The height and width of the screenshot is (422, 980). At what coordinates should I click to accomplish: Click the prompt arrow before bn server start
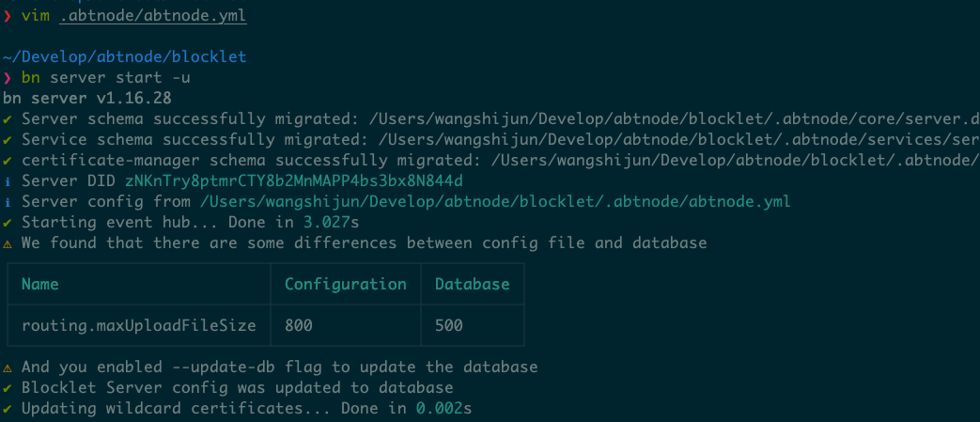click(8, 78)
